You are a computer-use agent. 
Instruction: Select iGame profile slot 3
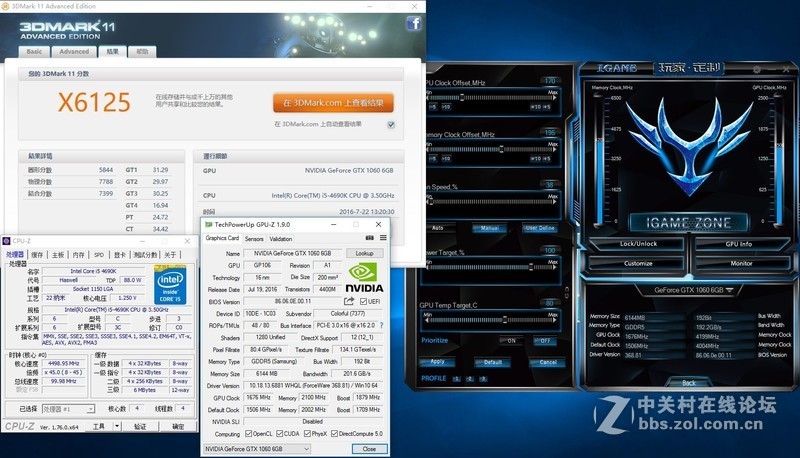coord(483,378)
